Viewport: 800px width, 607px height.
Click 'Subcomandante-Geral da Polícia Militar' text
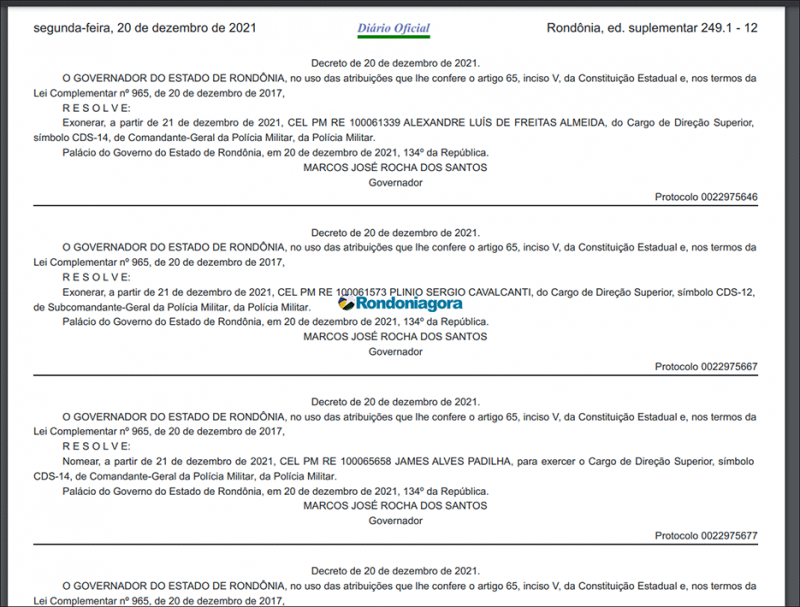138,308
